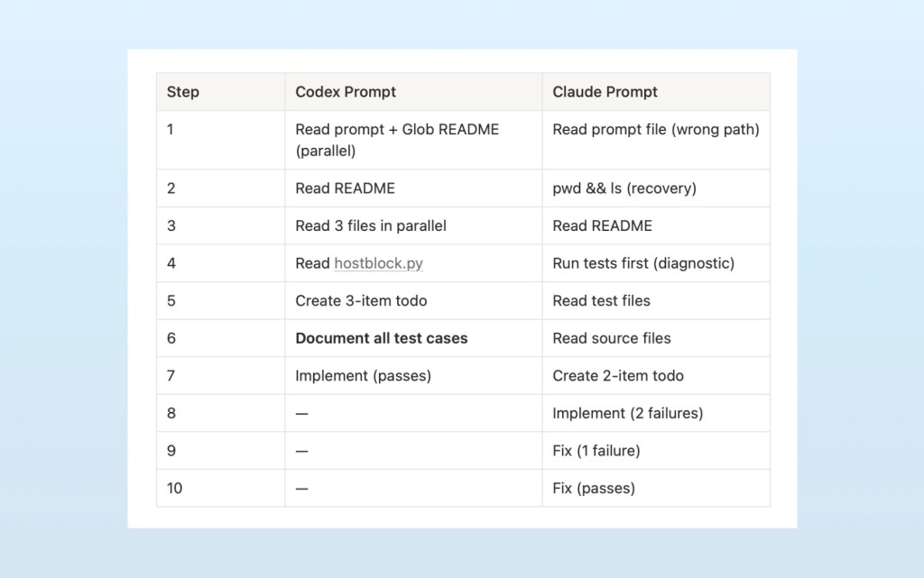Select the step number 10 cell
The width and height of the screenshot is (924, 578).
click(x=175, y=488)
